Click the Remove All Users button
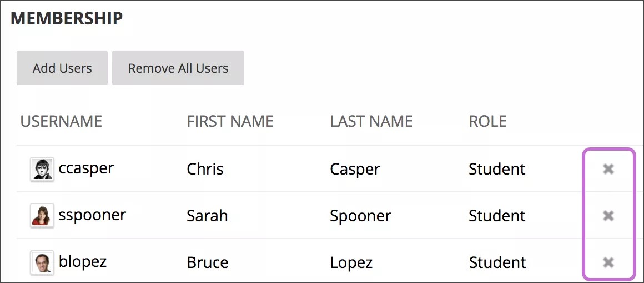The height and width of the screenshot is (283, 644). [x=178, y=68]
